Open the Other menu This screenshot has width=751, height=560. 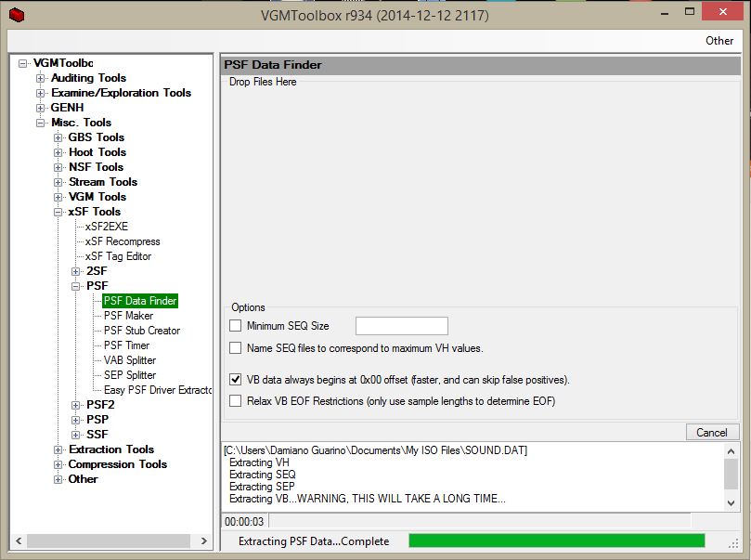pos(719,41)
